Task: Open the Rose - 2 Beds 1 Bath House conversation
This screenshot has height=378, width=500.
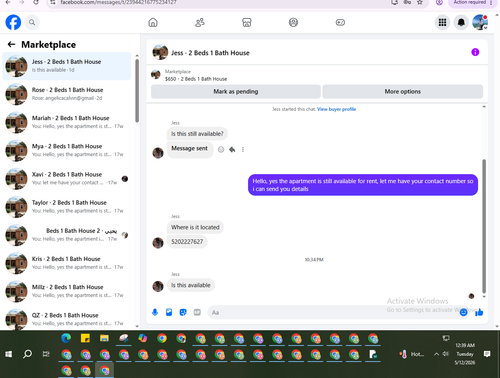Action: coord(67,94)
